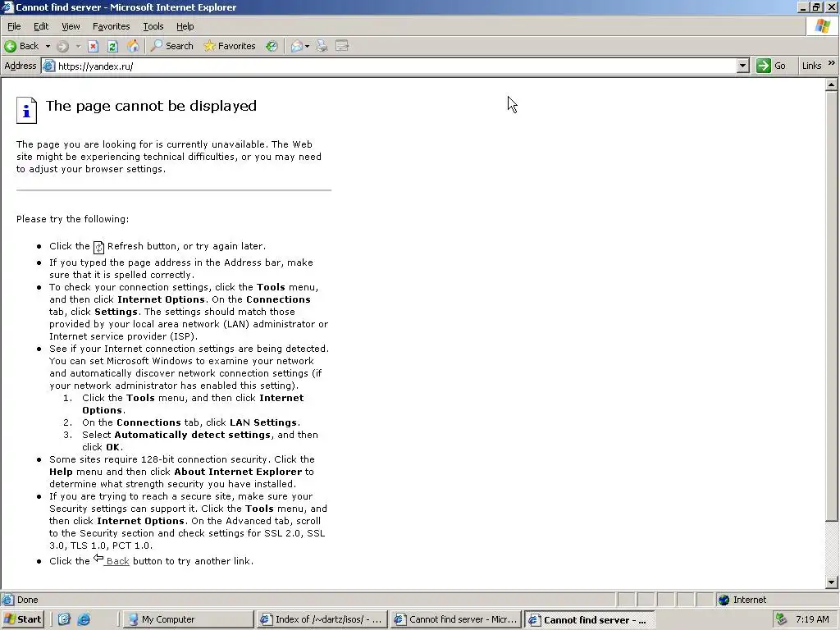Go to the Home page icon

click(x=133, y=46)
